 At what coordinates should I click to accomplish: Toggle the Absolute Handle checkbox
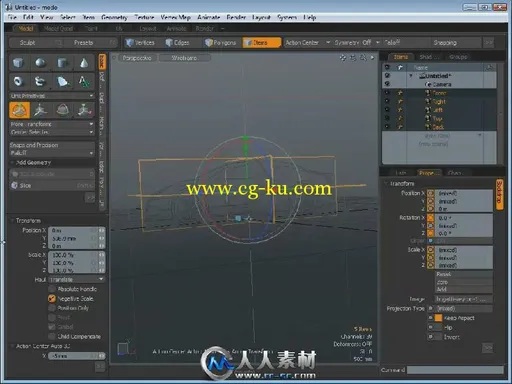tap(52, 289)
